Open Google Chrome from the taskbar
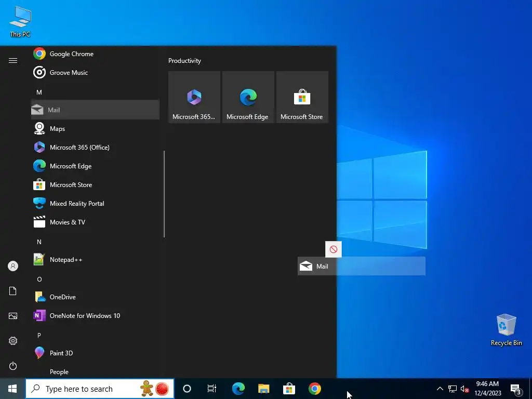 pos(314,389)
